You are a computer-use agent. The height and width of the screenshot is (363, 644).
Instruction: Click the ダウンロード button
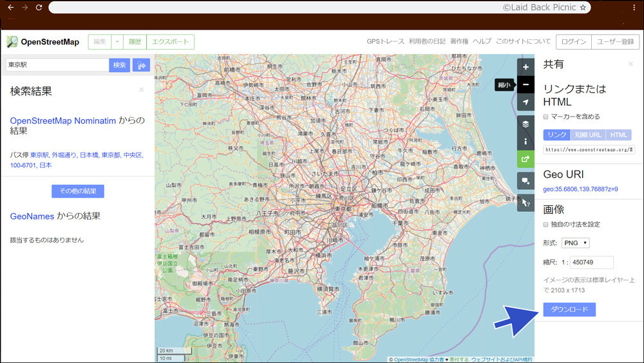569,309
